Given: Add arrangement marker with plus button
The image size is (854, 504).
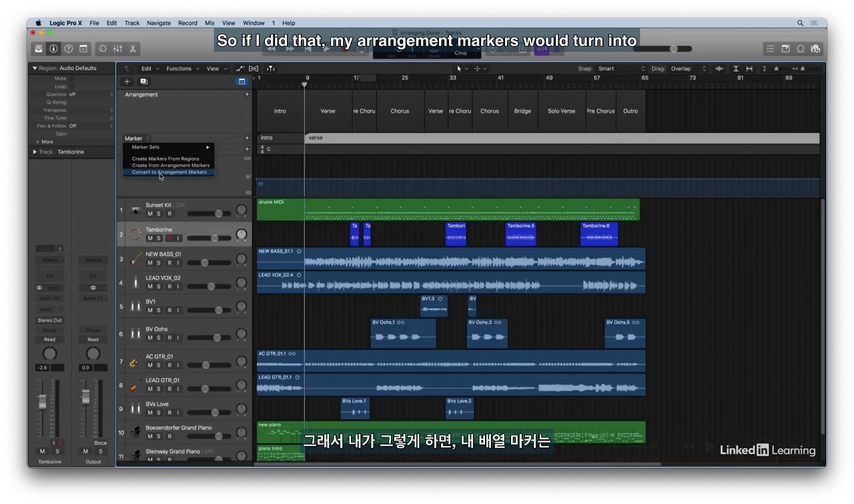Looking at the screenshot, I should [x=247, y=95].
